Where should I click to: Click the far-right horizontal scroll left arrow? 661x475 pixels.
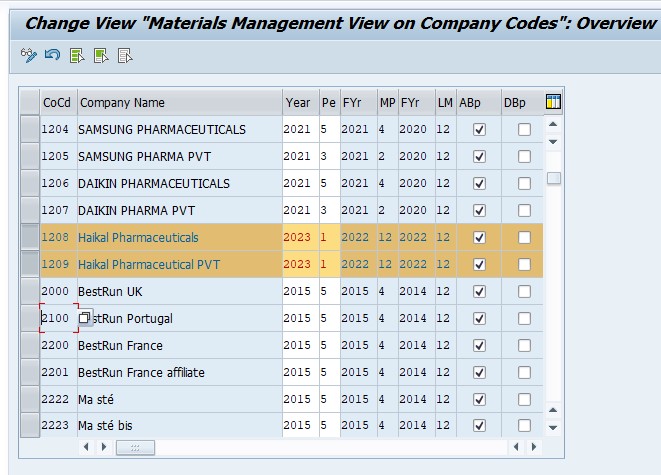pos(516,447)
